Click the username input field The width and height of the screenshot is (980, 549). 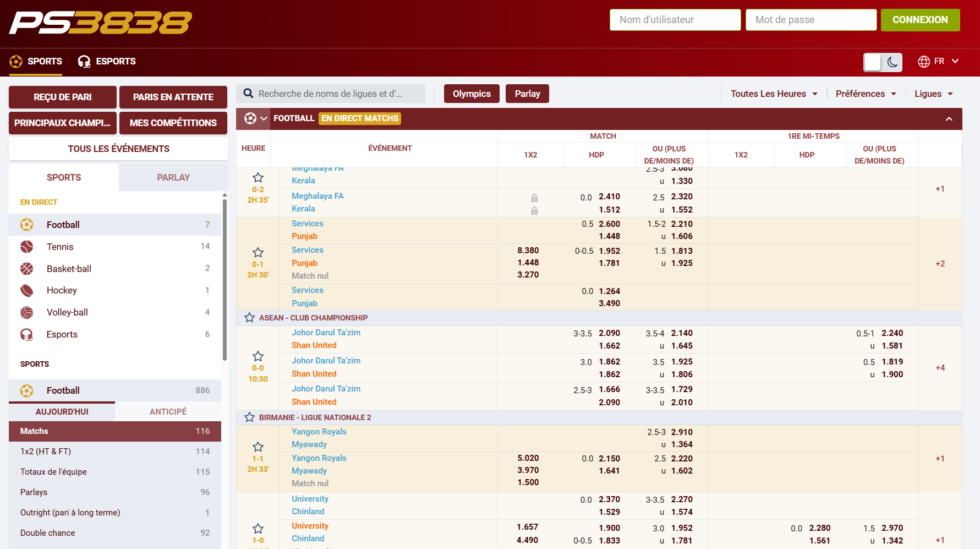675,20
